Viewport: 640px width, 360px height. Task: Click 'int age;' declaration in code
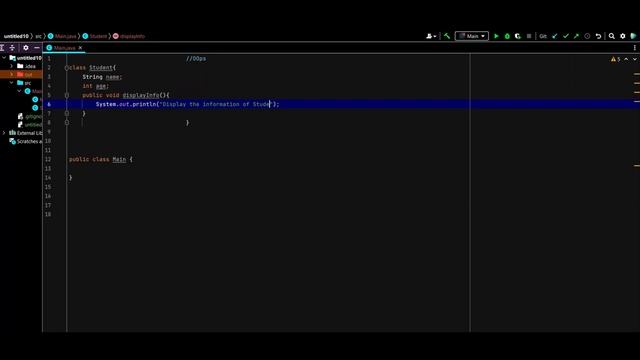[x=96, y=86]
